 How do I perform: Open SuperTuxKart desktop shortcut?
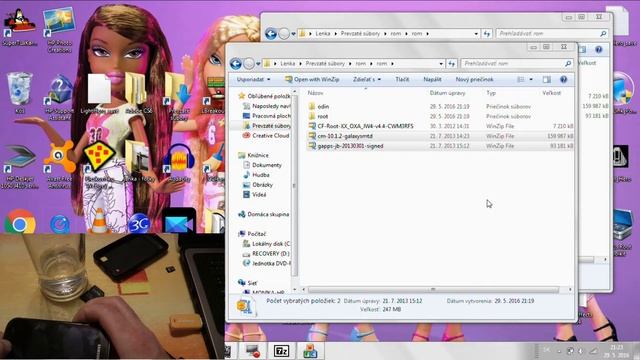pos(19,27)
